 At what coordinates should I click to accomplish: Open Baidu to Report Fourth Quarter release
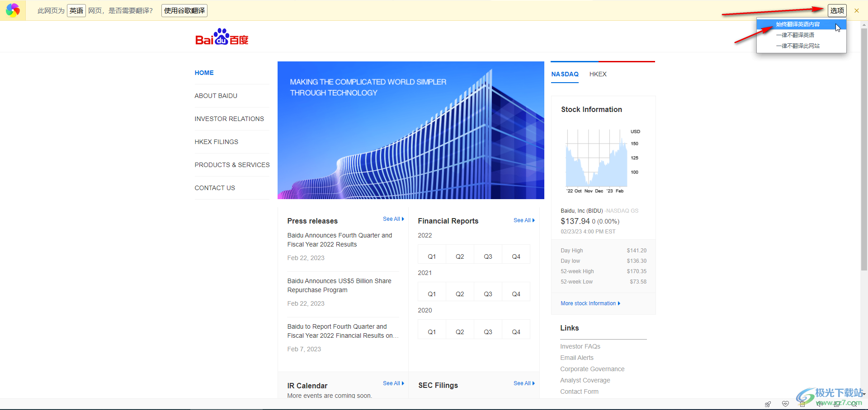click(343, 331)
